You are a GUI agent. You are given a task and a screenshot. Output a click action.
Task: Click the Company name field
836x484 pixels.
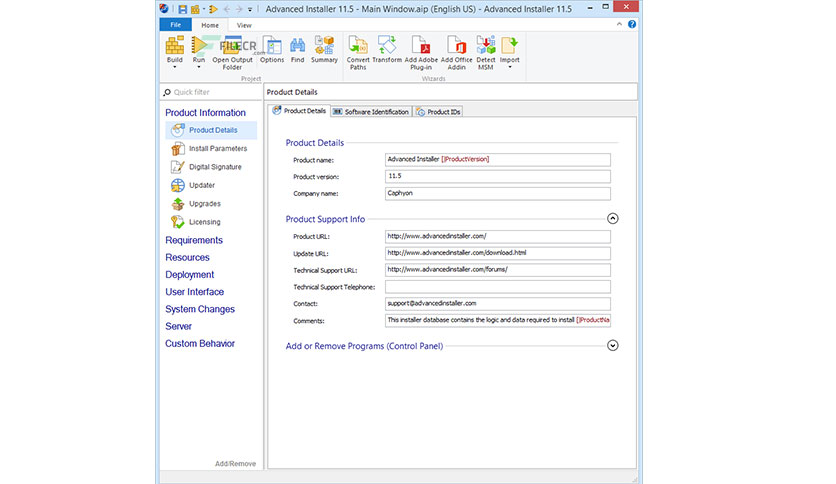497,193
